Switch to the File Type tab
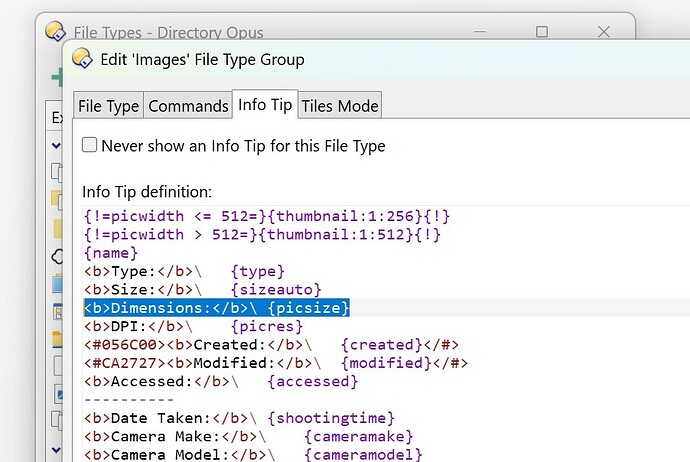Viewport: 690px width, 462px height. tap(108, 106)
